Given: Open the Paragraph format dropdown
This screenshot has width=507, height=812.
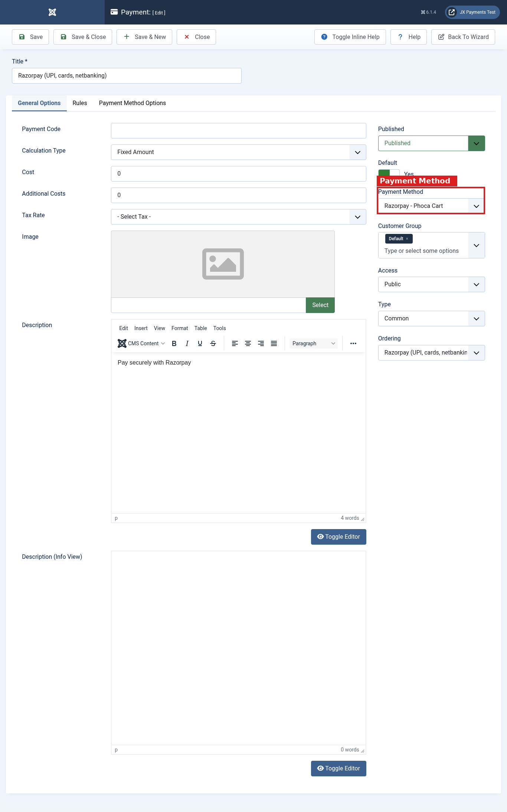Looking at the screenshot, I should click(314, 343).
